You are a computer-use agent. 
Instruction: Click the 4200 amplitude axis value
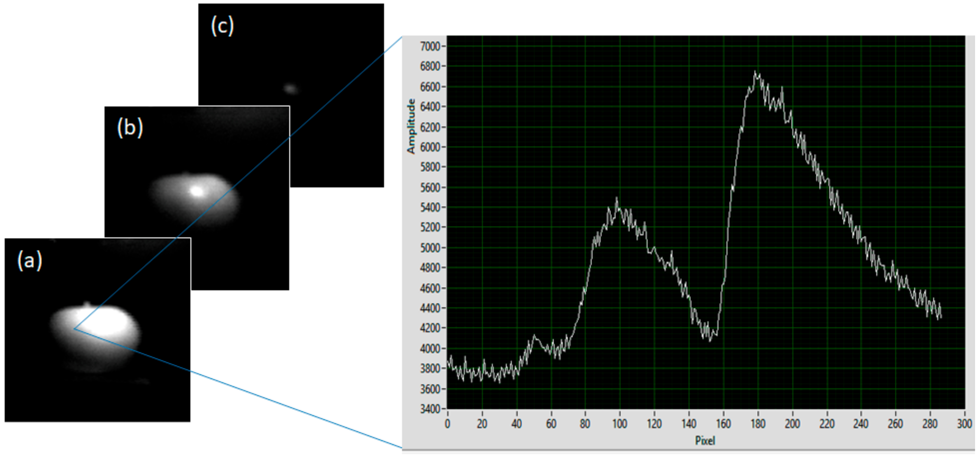click(430, 328)
